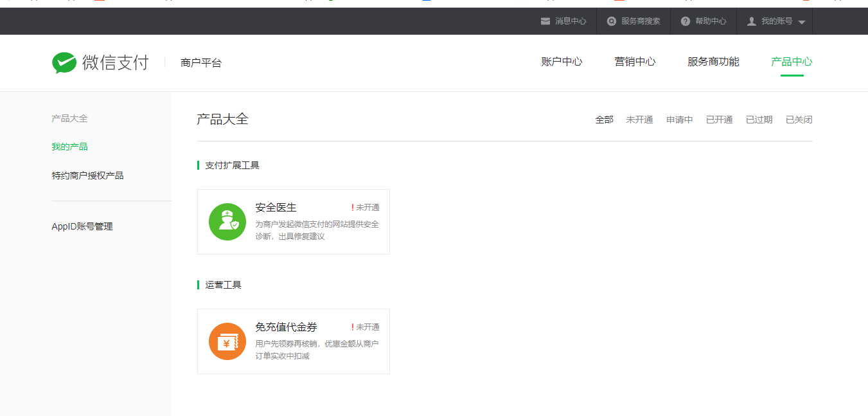
Task: Select the 未开通 filter tab
Action: point(640,120)
